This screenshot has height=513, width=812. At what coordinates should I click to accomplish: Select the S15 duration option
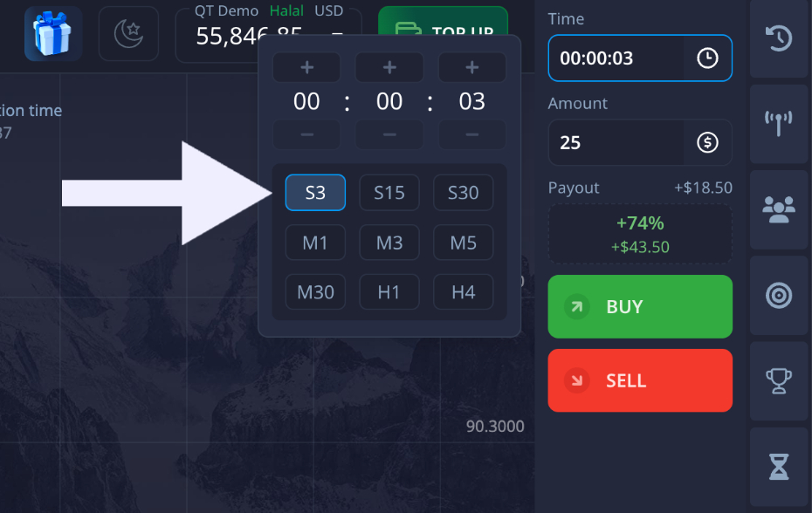point(389,192)
